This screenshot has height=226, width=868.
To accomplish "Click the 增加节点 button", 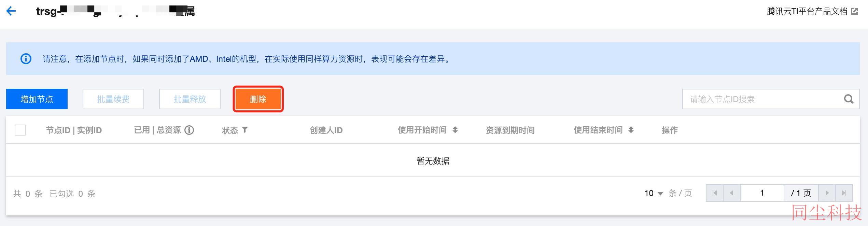I will click(37, 99).
